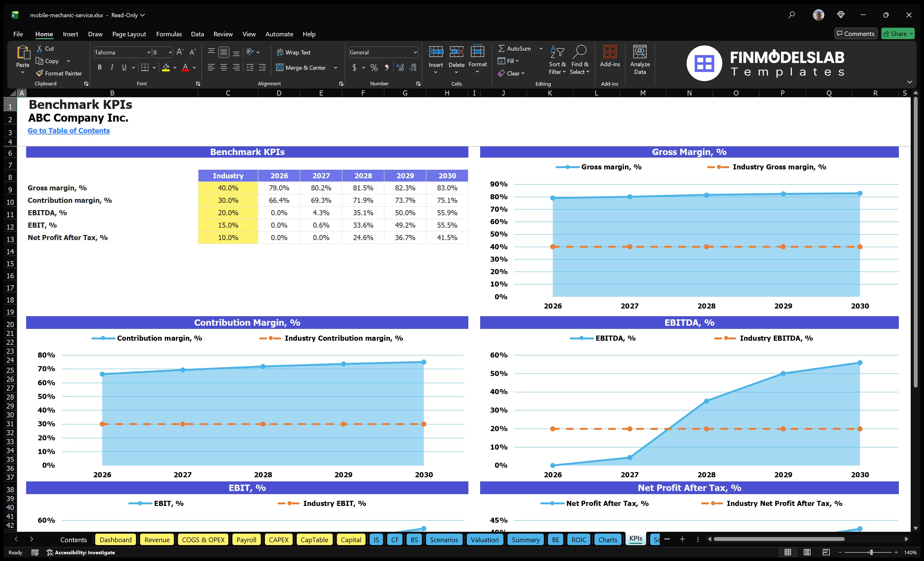Expand the Fill Color dropdown arrow
The image size is (924, 561).
(175, 68)
